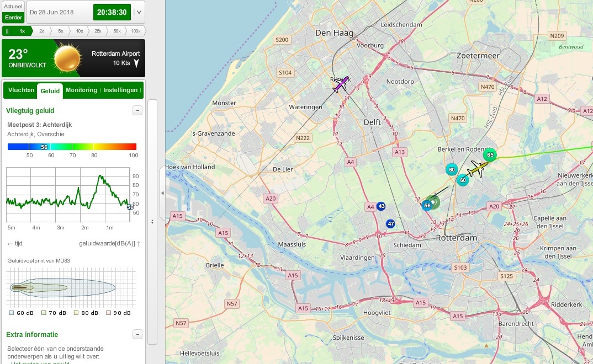Select the noise monitor marker showing 43
Screen dimensions: 593x364
pyautogui.click(x=381, y=206)
